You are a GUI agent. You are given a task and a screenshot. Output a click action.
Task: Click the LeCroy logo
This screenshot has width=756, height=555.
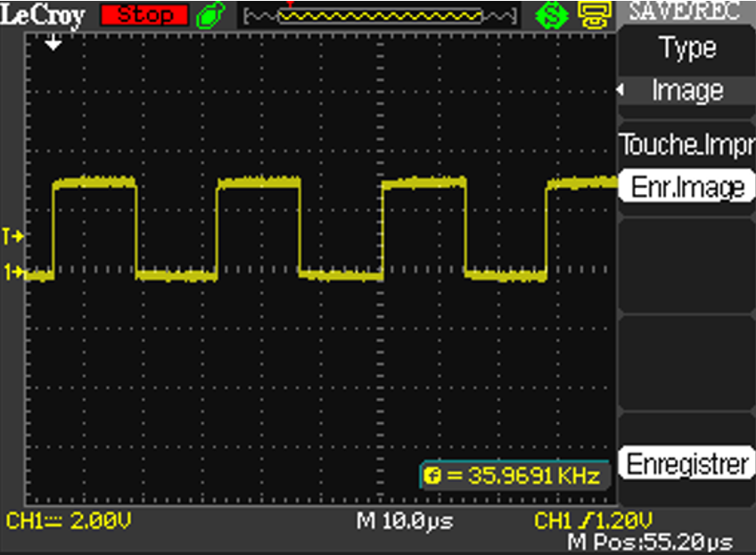click(43, 15)
